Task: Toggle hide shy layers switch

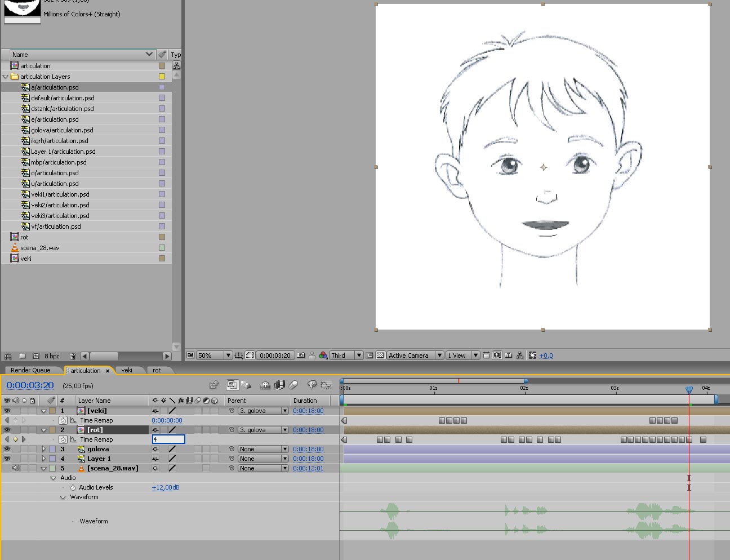Action: (265, 385)
